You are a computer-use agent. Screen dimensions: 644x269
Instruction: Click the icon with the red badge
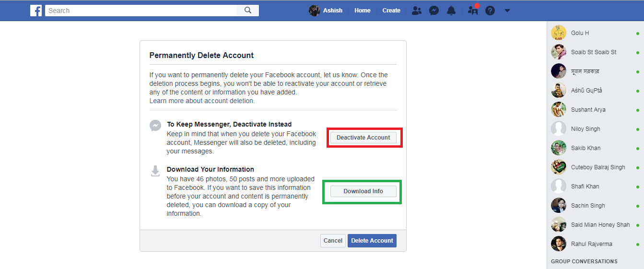pos(473,10)
